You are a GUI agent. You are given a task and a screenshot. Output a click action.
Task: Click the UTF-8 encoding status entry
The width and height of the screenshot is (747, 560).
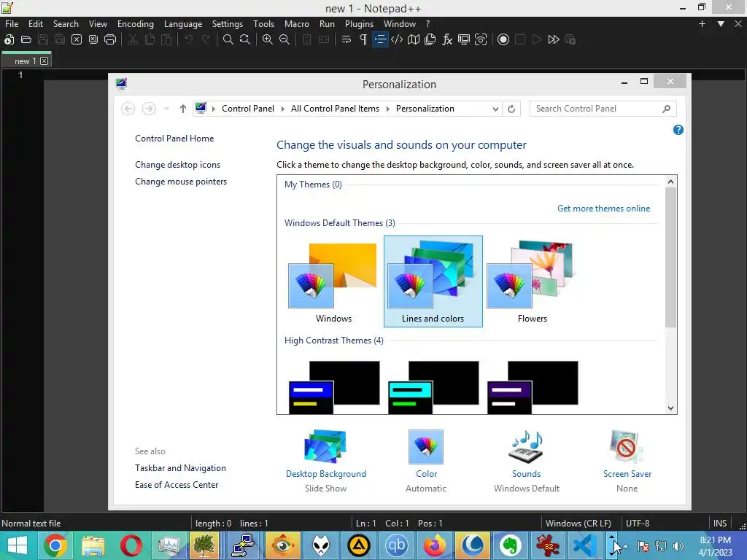(x=638, y=524)
